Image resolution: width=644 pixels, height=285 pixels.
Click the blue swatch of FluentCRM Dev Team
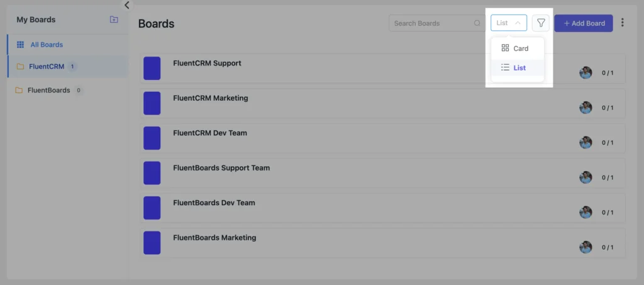152,138
